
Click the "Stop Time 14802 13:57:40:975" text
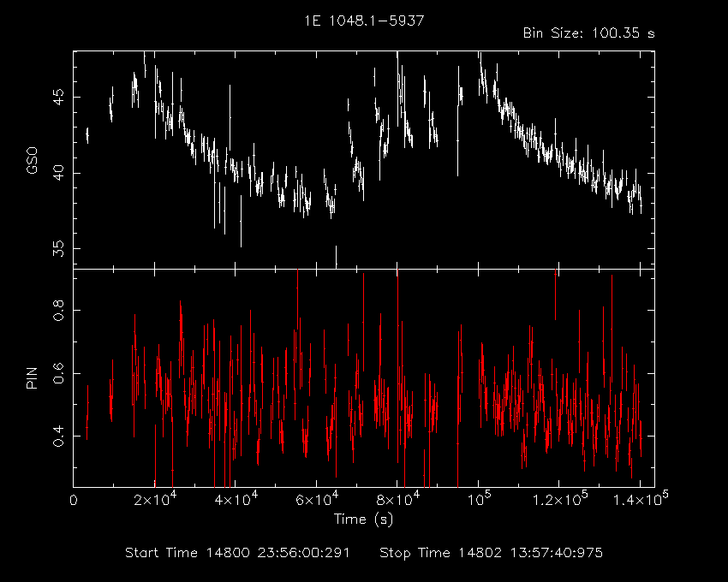pyautogui.click(x=492, y=553)
